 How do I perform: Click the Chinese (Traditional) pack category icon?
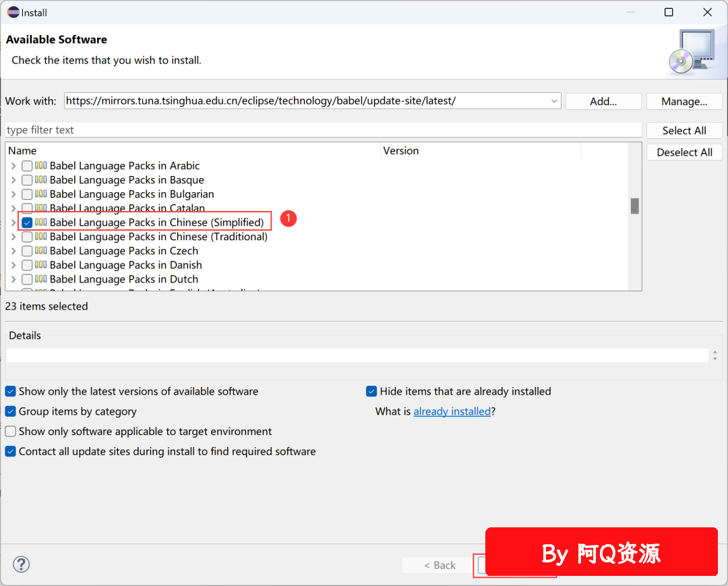click(x=41, y=236)
